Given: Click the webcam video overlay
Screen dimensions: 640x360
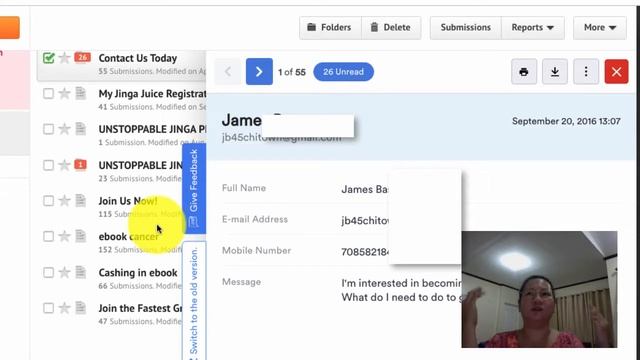Looking at the screenshot, I should point(539,289).
